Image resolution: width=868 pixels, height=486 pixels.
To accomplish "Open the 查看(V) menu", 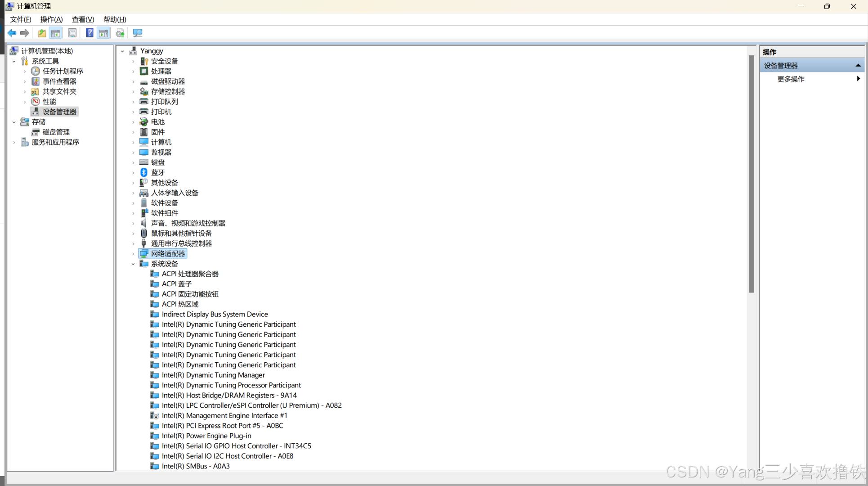I will [83, 19].
